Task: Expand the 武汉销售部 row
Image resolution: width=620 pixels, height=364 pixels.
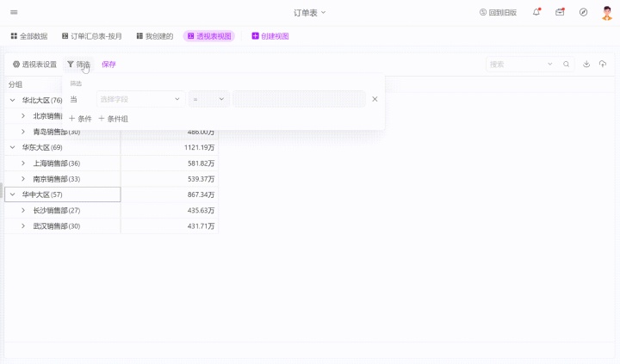Action: (x=23, y=226)
